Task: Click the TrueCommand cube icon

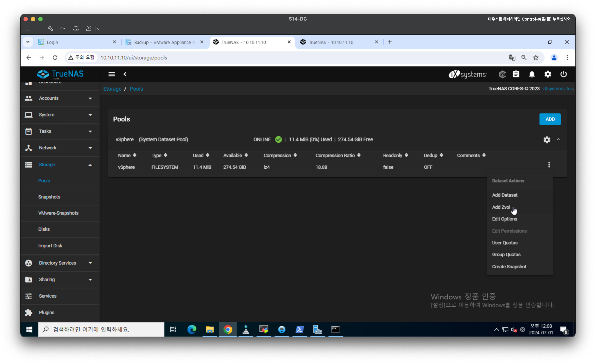Action: [x=502, y=74]
